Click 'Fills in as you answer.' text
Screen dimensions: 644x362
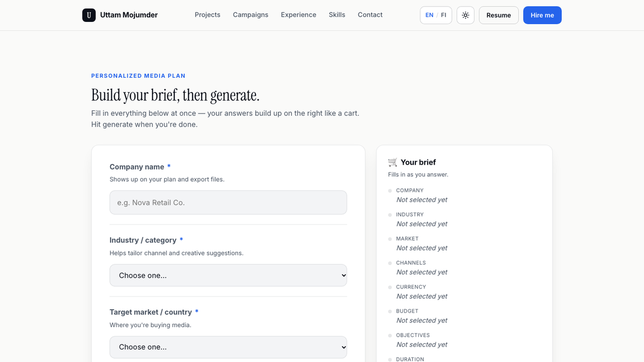click(x=418, y=175)
